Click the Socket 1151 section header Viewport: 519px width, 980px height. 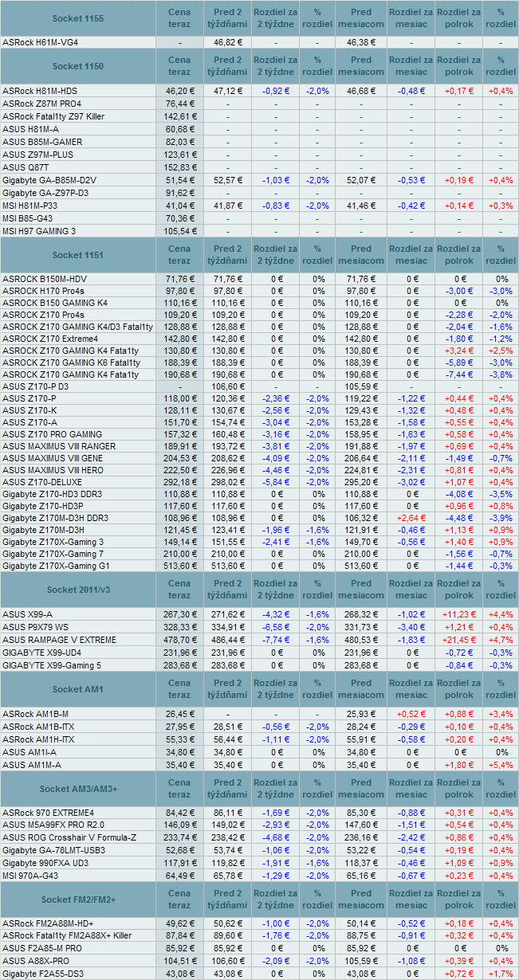point(77,255)
